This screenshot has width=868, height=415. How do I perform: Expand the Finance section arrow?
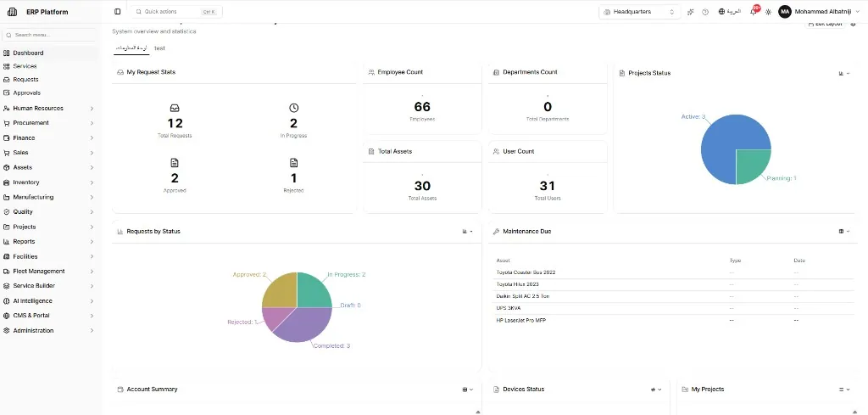[x=92, y=138]
